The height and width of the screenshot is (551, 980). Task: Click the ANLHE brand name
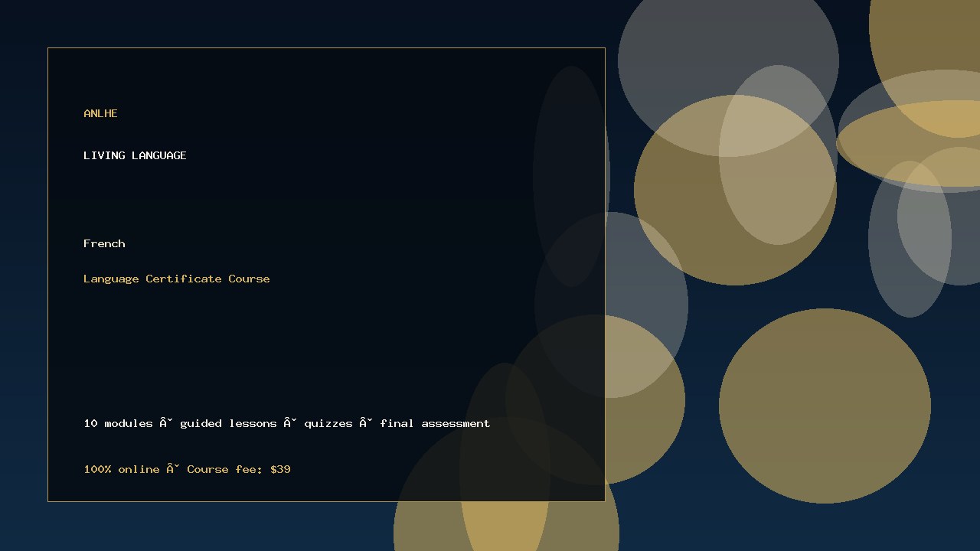(100, 113)
